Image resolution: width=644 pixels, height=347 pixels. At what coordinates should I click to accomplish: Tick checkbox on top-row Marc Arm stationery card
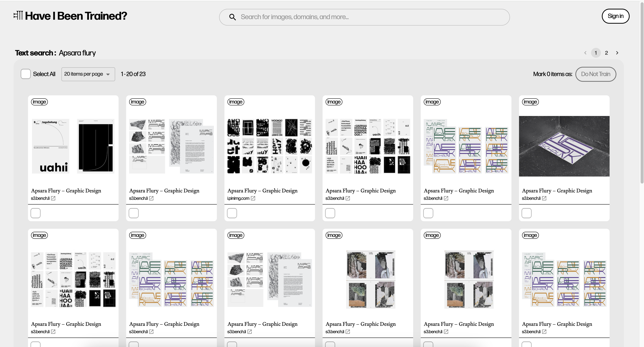(134, 213)
